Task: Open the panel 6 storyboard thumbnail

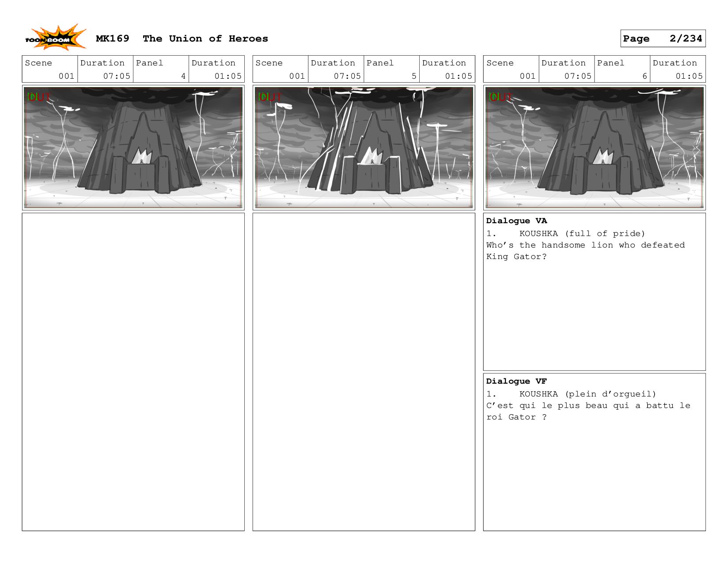Action: (595, 147)
